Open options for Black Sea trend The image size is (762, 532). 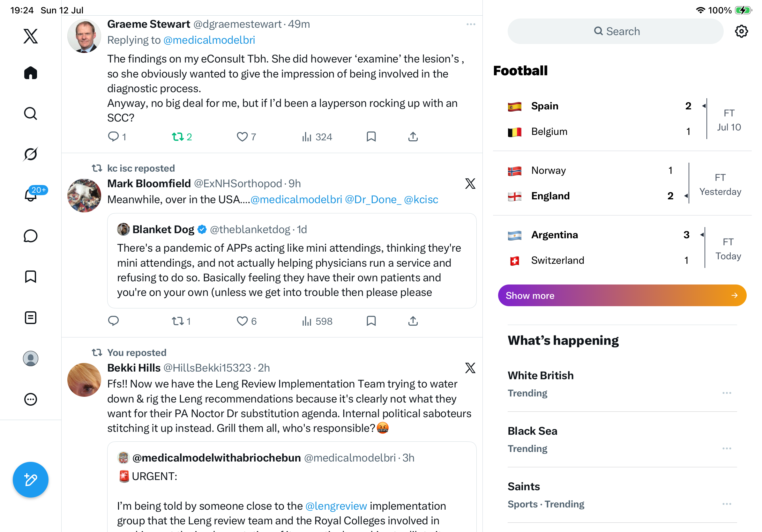pos(727,448)
